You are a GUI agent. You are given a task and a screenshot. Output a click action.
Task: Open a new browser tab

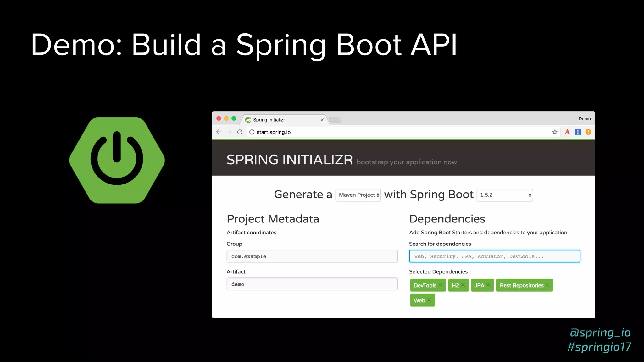(335, 120)
